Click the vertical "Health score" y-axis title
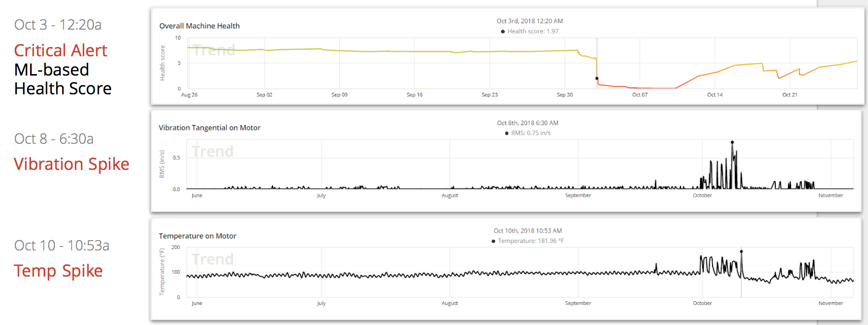This screenshot has height=325, width=868. click(x=163, y=63)
